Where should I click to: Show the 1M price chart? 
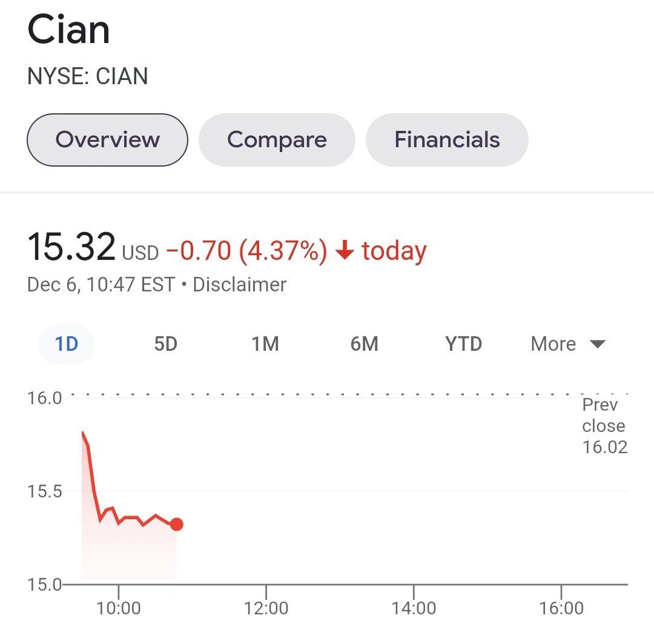point(265,344)
